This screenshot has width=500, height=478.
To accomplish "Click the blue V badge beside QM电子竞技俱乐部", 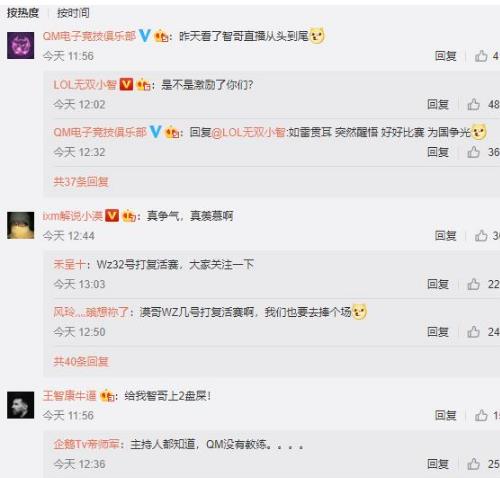I will 144,35.
